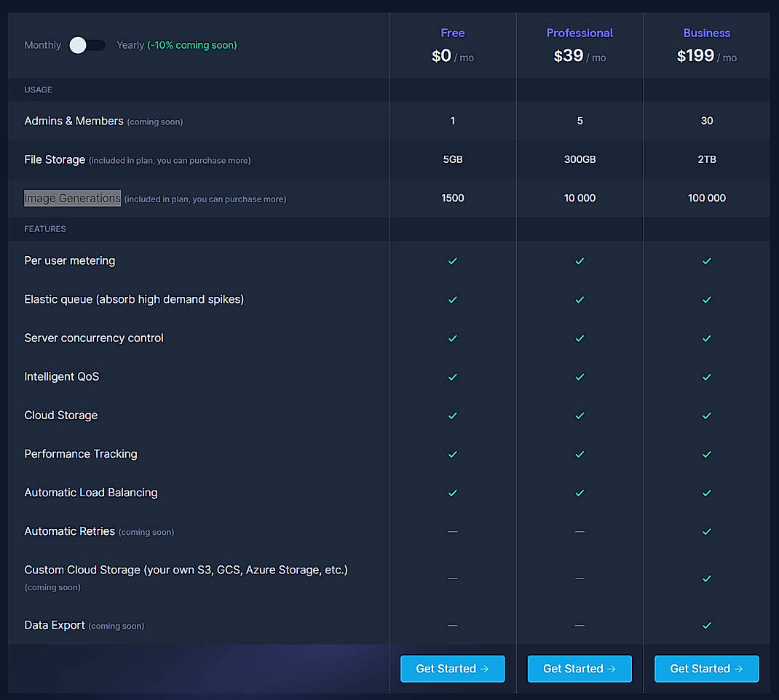Click the Data Export checkmark in Business column
This screenshot has height=700, width=779.
point(706,625)
